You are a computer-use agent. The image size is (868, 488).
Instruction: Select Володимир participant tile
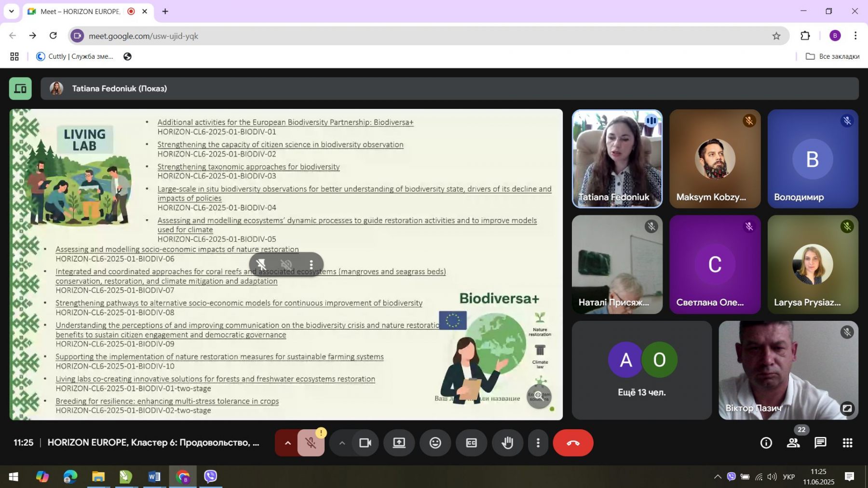[813, 159]
